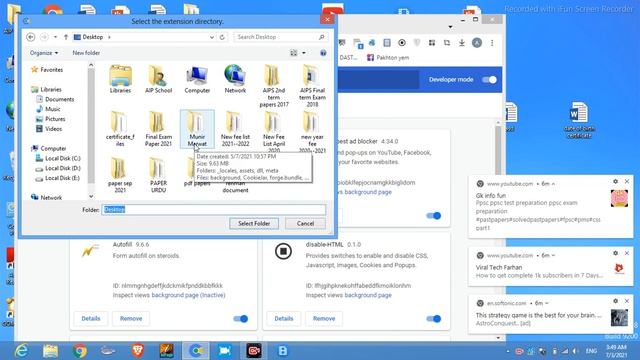
Task: Click Remove button for Autofill extension
Action: (131, 318)
